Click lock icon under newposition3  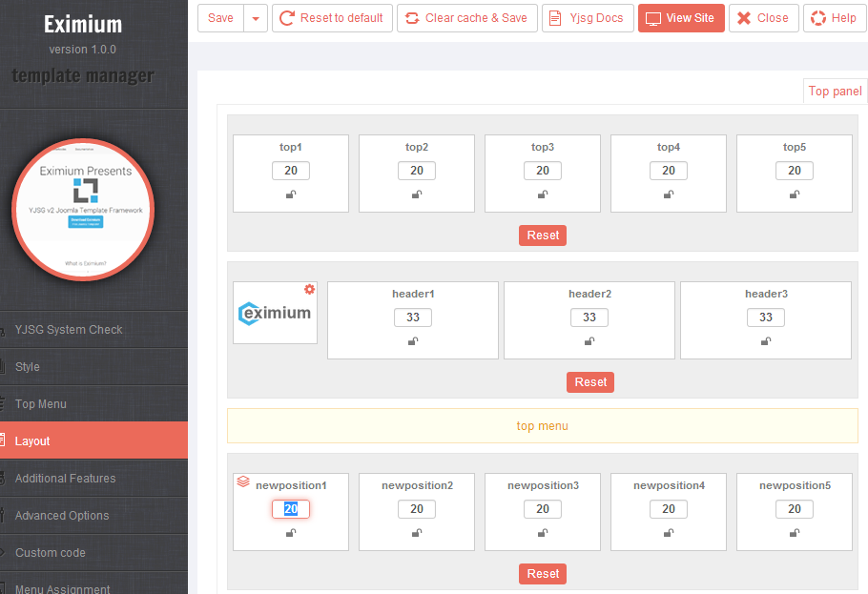[543, 533]
